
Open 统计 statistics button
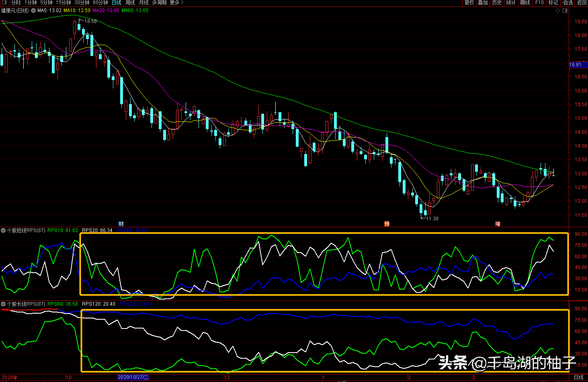[511, 2]
